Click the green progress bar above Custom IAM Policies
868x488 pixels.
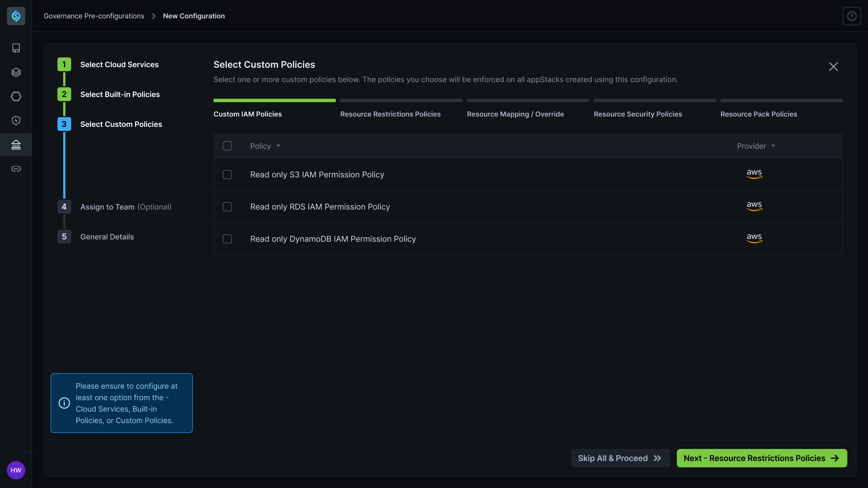[x=274, y=100]
